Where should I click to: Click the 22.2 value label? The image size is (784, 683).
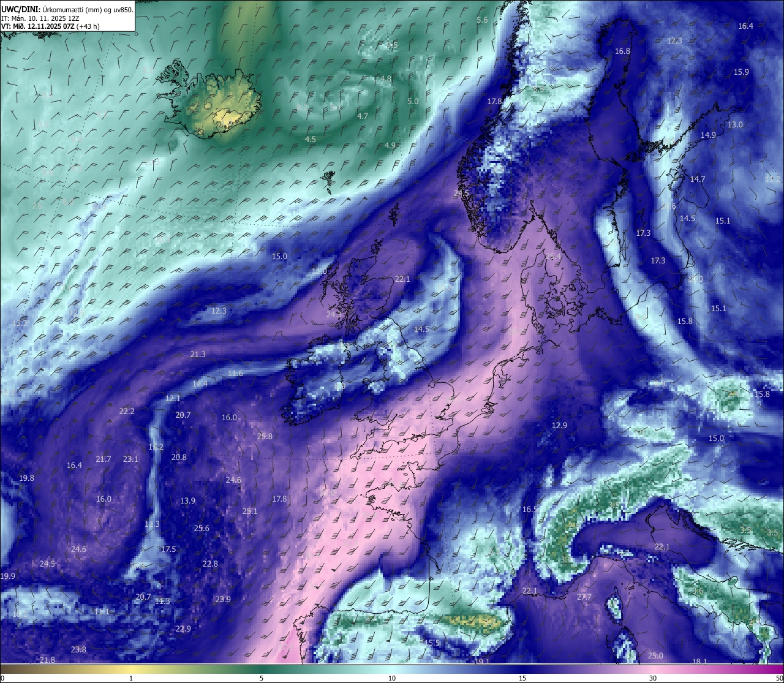pyautogui.click(x=127, y=412)
